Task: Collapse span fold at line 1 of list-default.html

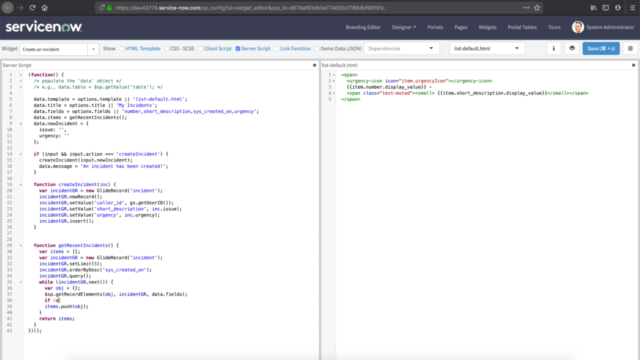Action: pyautogui.click(x=334, y=75)
